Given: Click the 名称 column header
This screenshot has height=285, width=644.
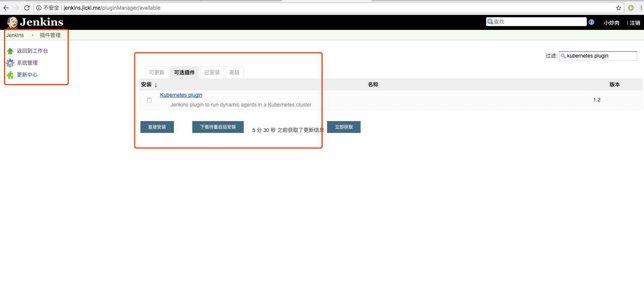Looking at the screenshot, I should pos(373,84).
